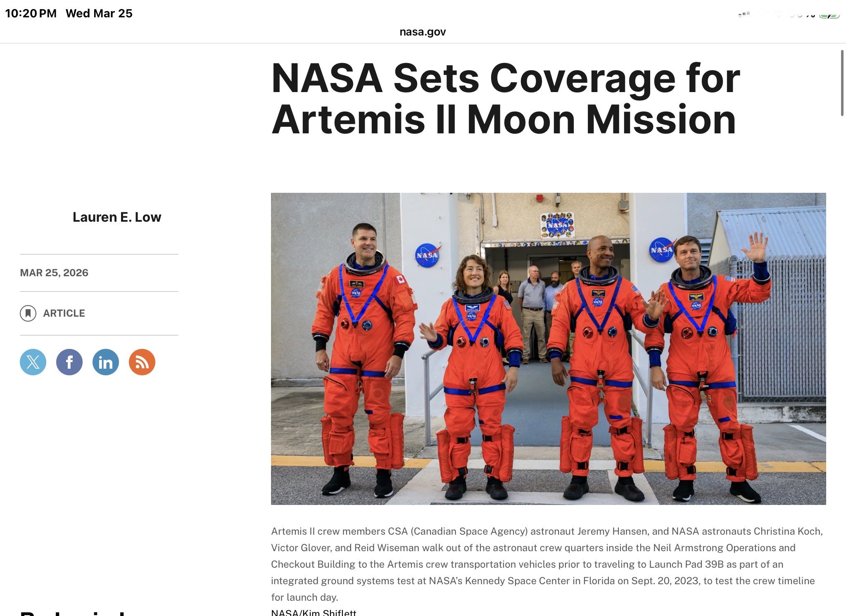The width and height of the screenshot is (846, 616).
Task: Share the article on Facebook
Action: [x=69, y=362]
